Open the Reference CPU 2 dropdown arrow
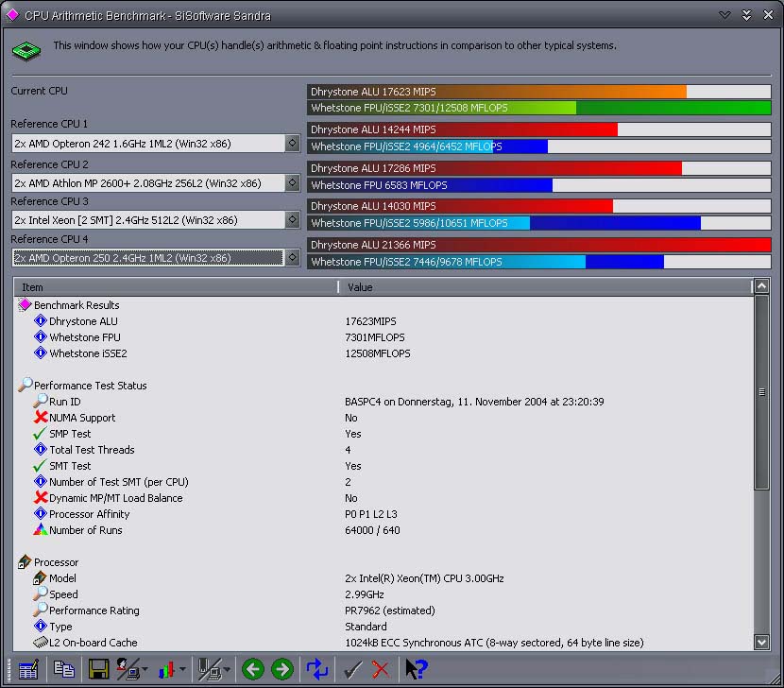Image resolution: width=784 pixels, height=688 pixels. coord(293,182)
